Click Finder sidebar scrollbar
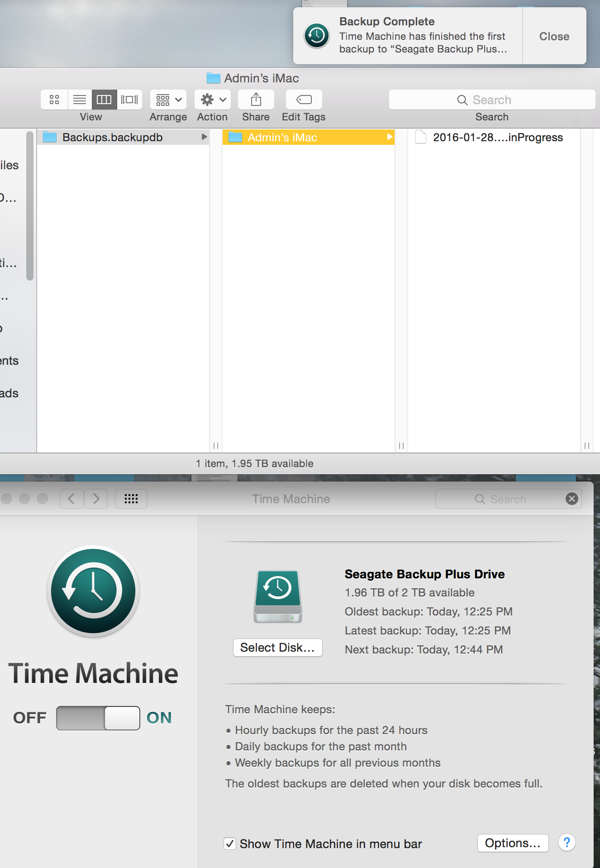Image resolution: width=600 pixels, height=868 pixels. [x=30, y=206]
